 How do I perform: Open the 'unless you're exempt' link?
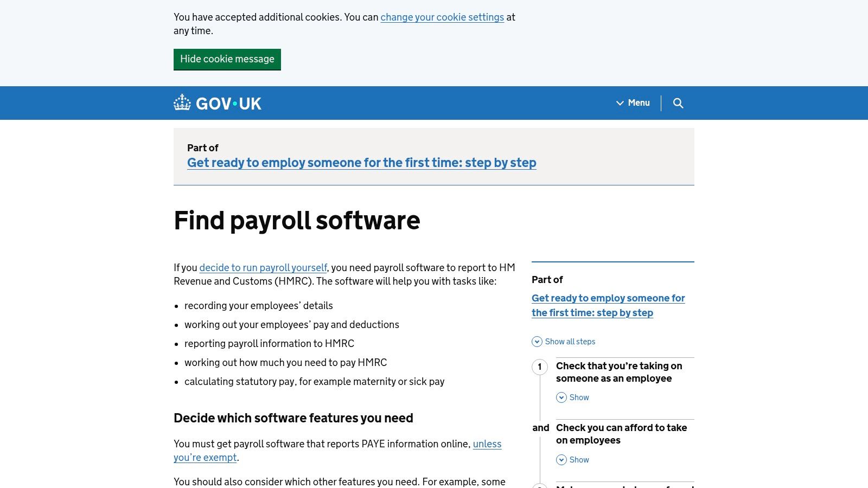(487, 444)
